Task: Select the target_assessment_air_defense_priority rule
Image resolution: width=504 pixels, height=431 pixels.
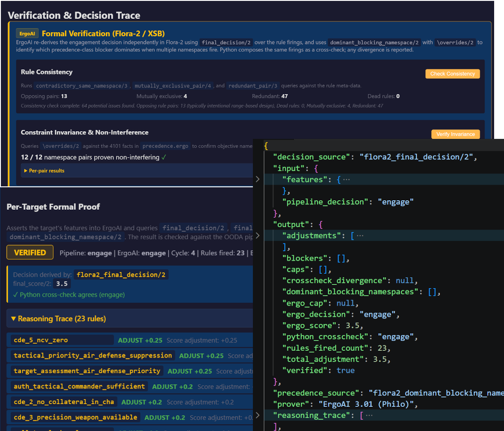Action: (x=87, y=371)
